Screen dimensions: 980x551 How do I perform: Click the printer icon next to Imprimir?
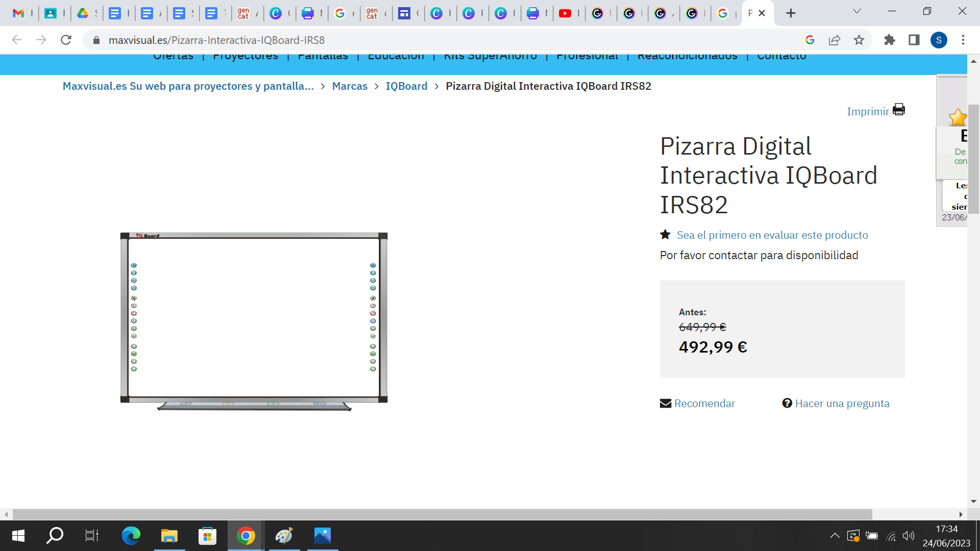(898, 109)
